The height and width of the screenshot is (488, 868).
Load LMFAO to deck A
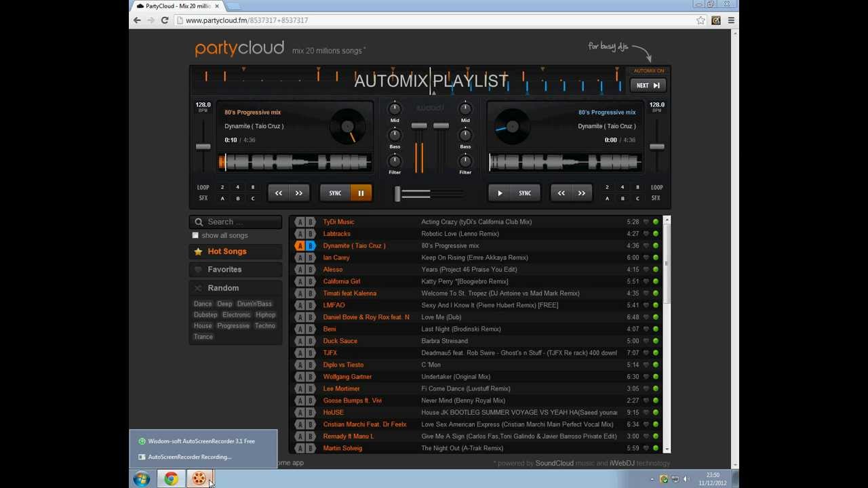[300, 305]
